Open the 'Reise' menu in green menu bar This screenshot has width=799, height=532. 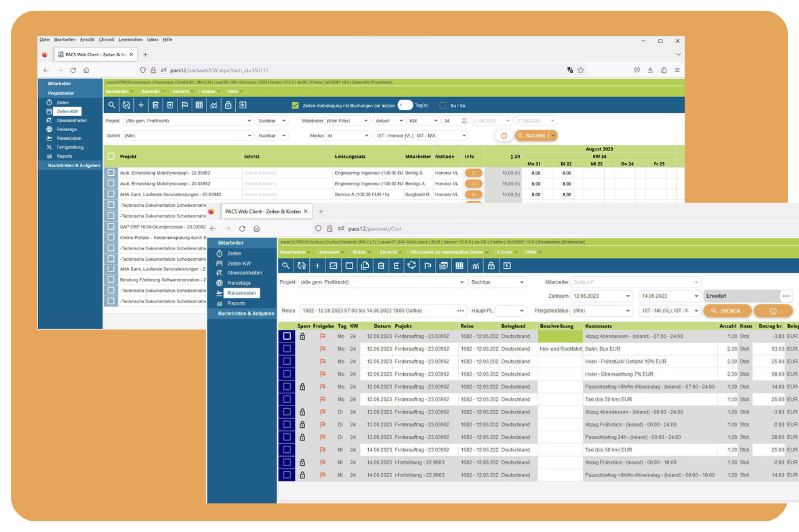coord(360,253)
